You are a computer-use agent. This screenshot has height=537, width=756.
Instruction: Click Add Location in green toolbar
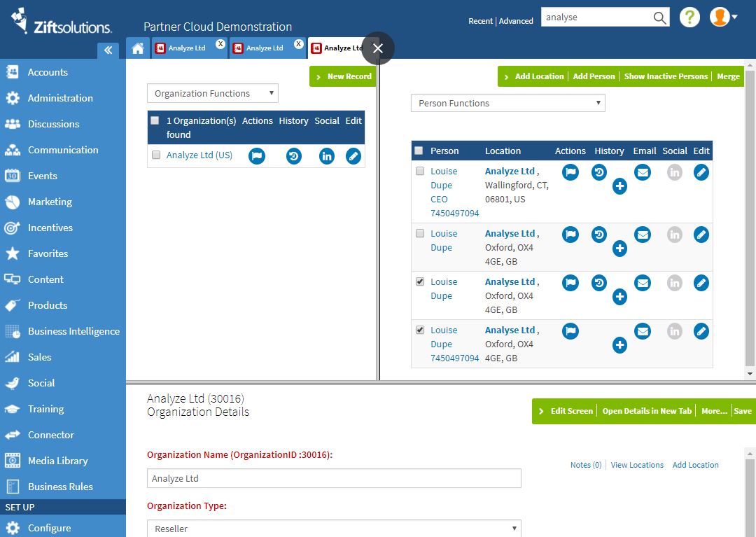539,76
